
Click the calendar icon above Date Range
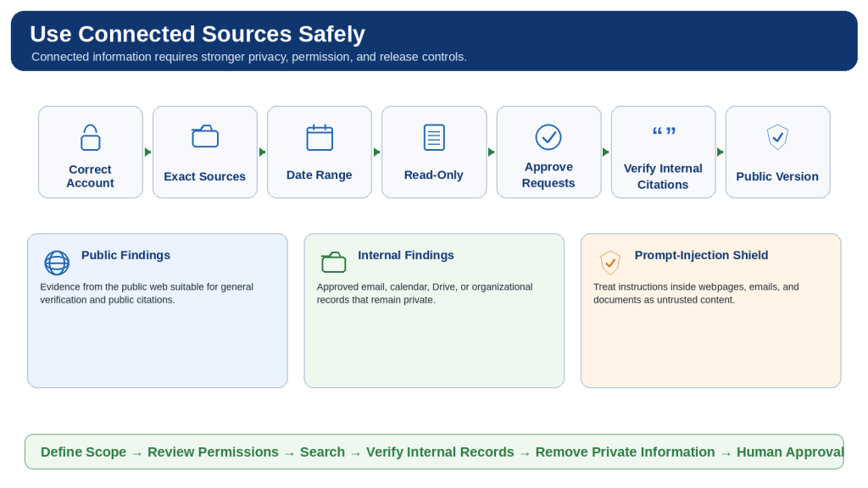point(320,137)
